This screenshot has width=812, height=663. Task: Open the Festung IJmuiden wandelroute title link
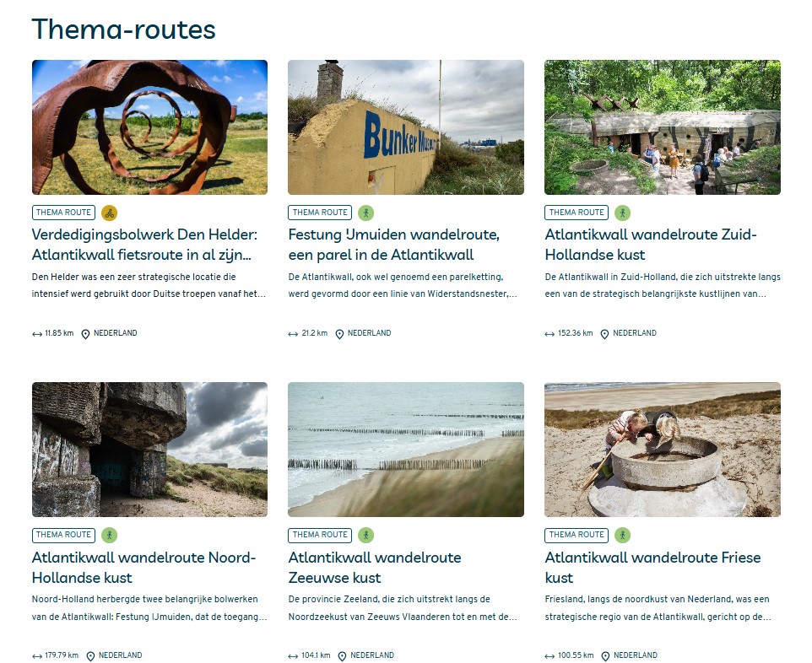pos(393,245)
